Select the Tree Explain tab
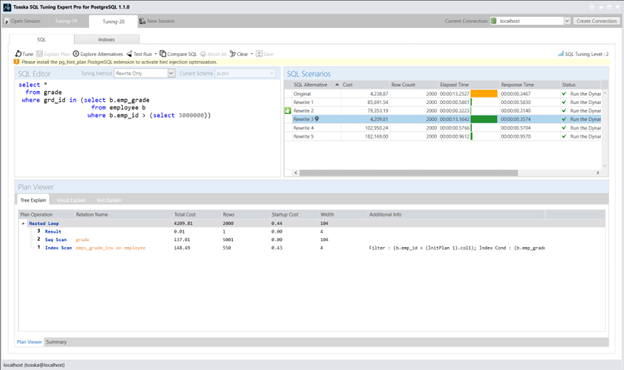This screenshot has width=624, height=370. click(x=33, y=200)
